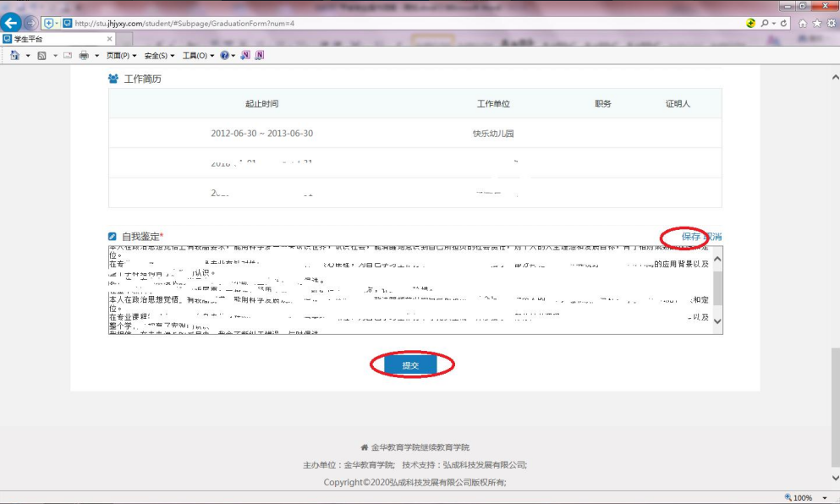Screen dimensions: 840x504
Task: Click the first OneNote icon in toolbar
Action: (245, 55)
